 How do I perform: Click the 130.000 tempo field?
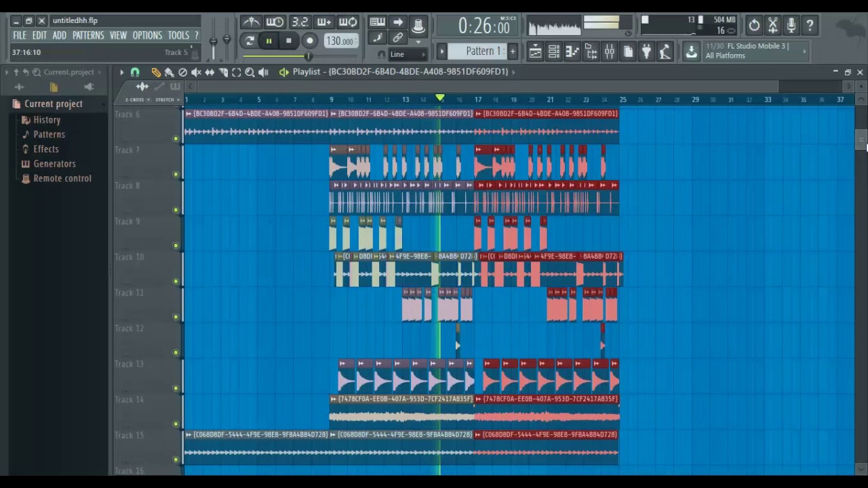(340, 41)
